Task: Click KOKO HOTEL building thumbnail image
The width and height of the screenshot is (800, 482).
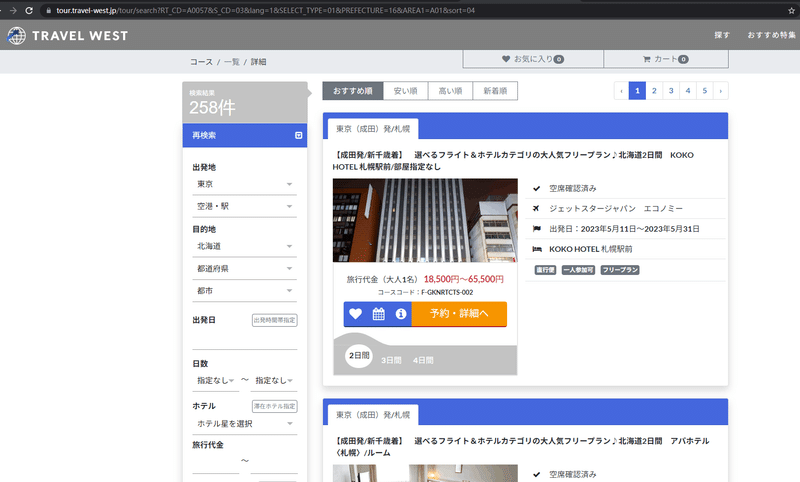Action: pos(425,220)
